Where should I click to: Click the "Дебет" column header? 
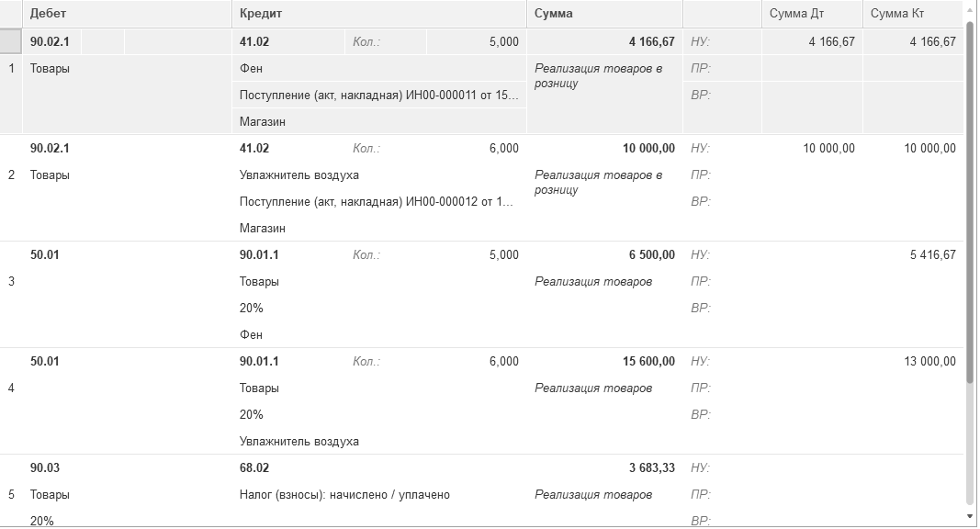(49, 14)
